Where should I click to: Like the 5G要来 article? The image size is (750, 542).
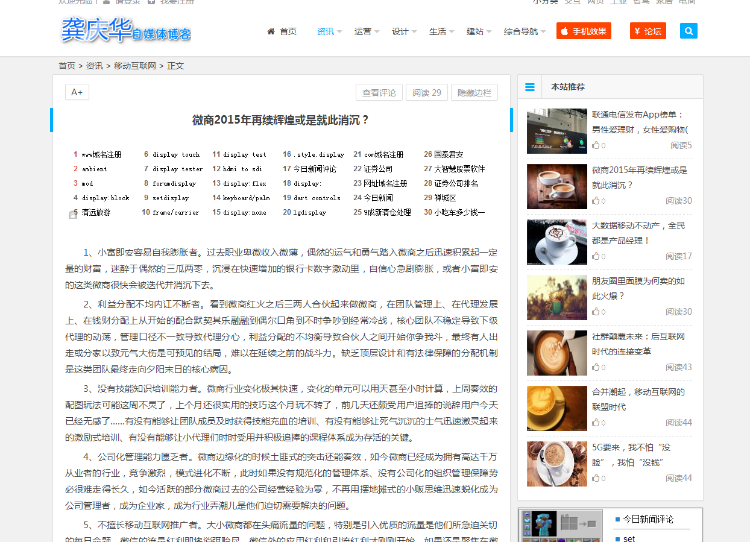[x=598, y=478]
